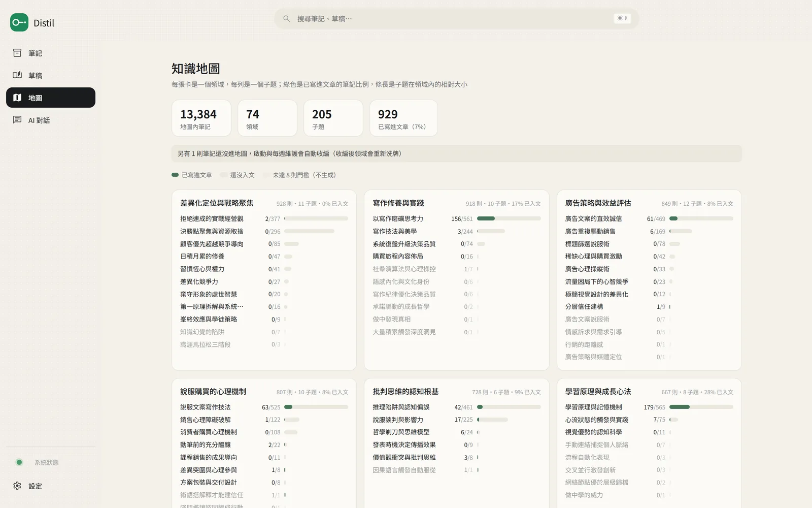Open the 草稿 book icon in sidebar
Screen dimensions: 812x508
[17, 75]
